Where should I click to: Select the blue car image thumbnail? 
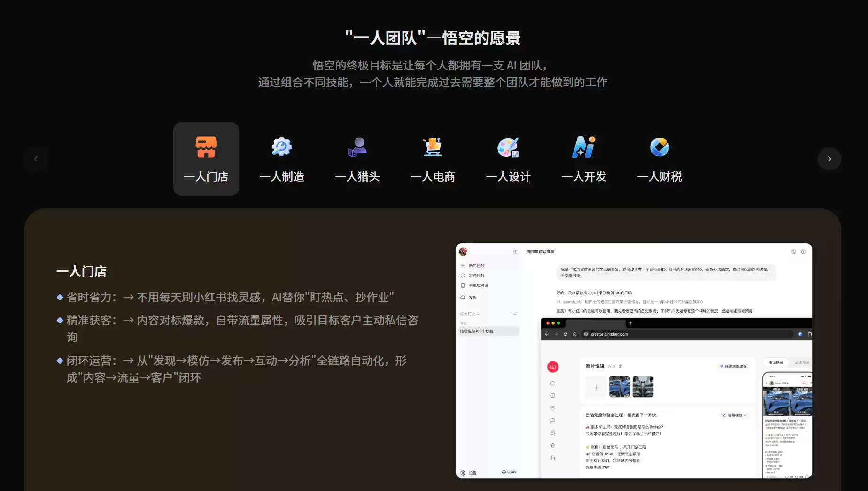point(620,387)
